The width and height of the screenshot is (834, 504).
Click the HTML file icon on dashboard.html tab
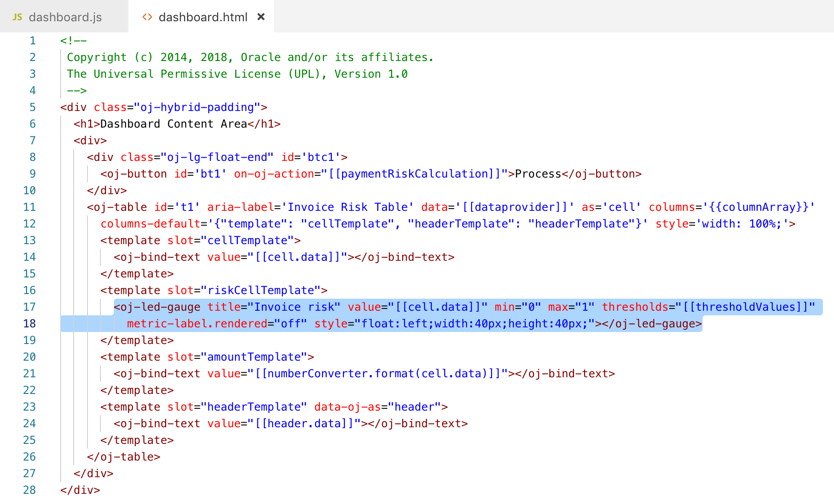[x=147, y=17]
